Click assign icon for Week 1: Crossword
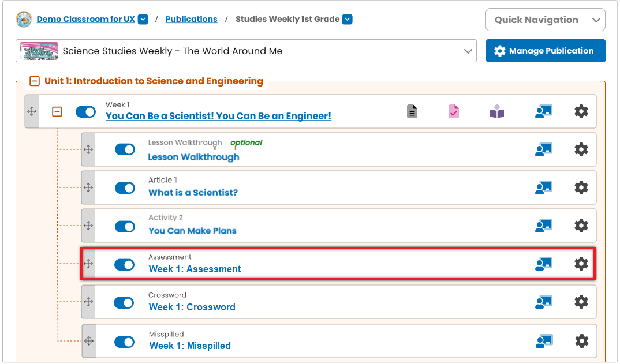 click(544, 302)
